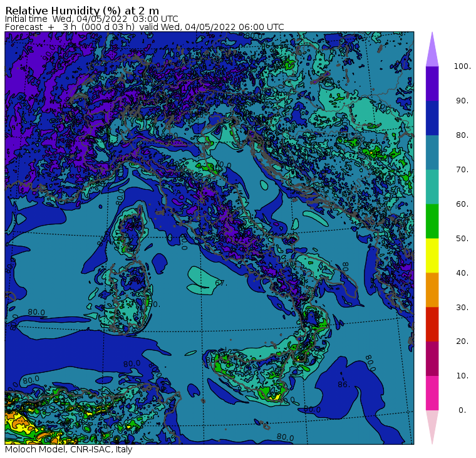The width and height of the screenshot is (476, 458).
Task: Click the 80-90 dark blue legend band
Action: [x=432, y=118]
